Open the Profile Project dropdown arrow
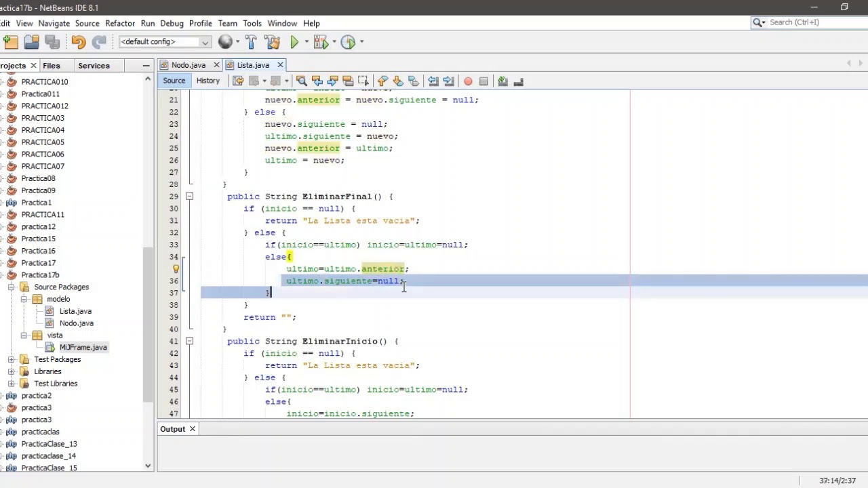Screen dimensions: 868x488 click(361, 42)
